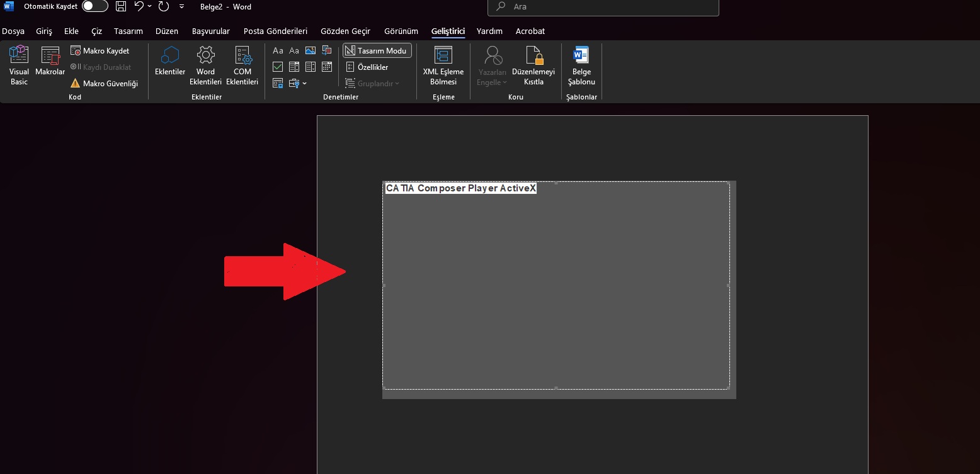Insert a check box content control
Viewport: 980px width, 474px height.
278,67
